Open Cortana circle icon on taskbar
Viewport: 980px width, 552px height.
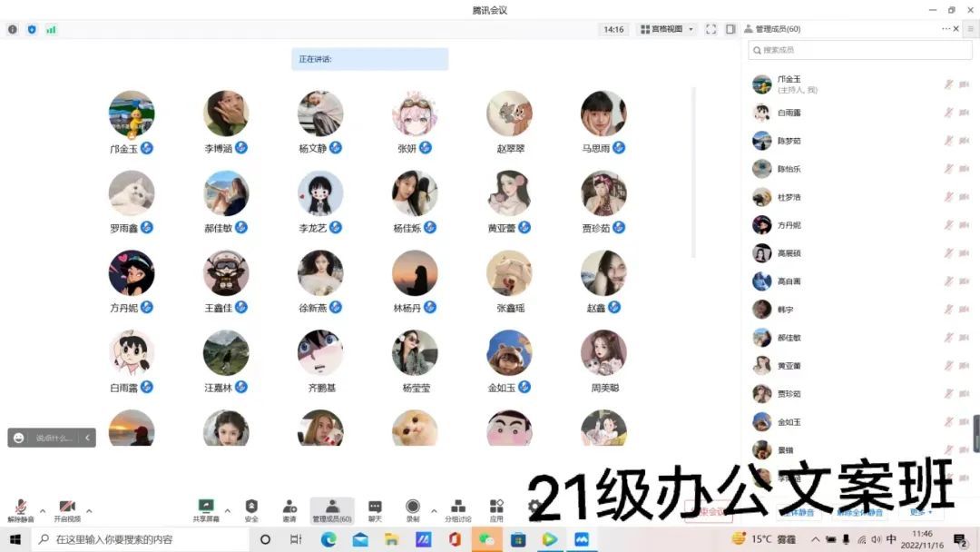265,539
